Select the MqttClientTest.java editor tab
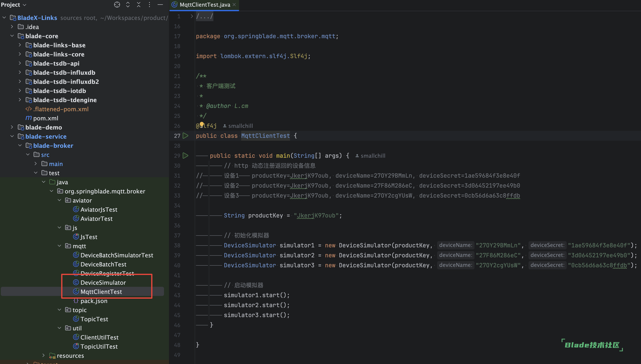 pyautogui.click(x=204, y=5)
